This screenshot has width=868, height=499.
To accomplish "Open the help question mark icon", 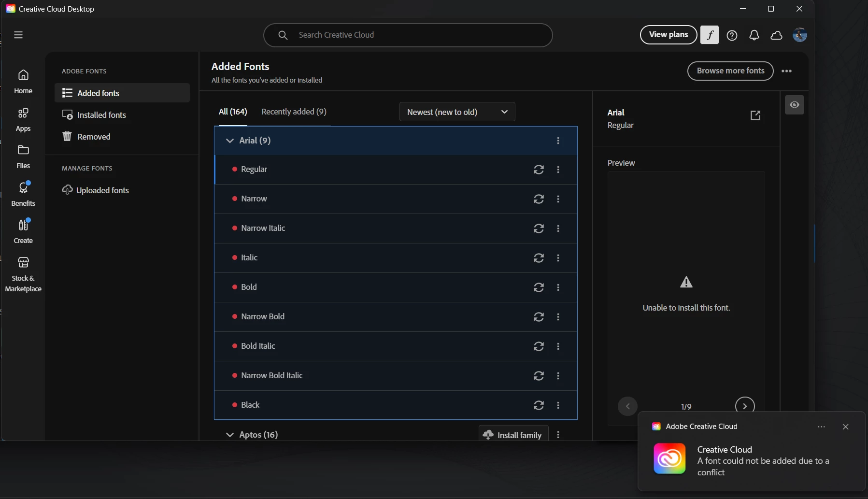I will point(732,35).
